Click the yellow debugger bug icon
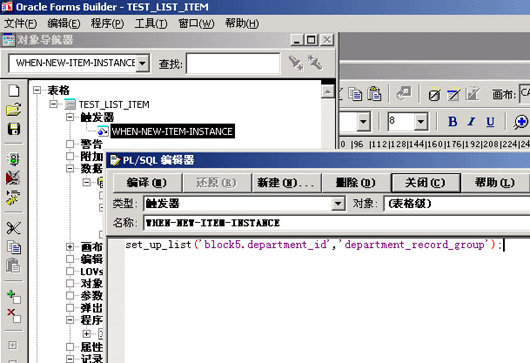This screenshot has width=530, height=363. click(13, 198)
